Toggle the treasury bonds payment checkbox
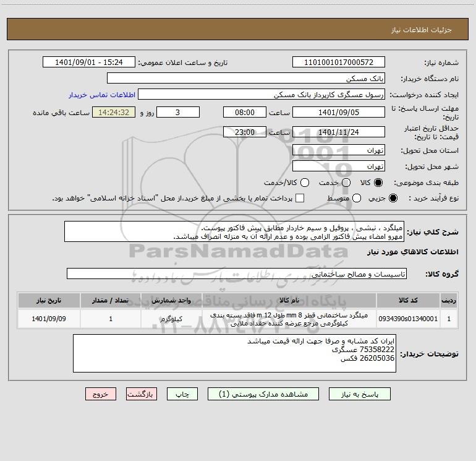 point(300,198)
